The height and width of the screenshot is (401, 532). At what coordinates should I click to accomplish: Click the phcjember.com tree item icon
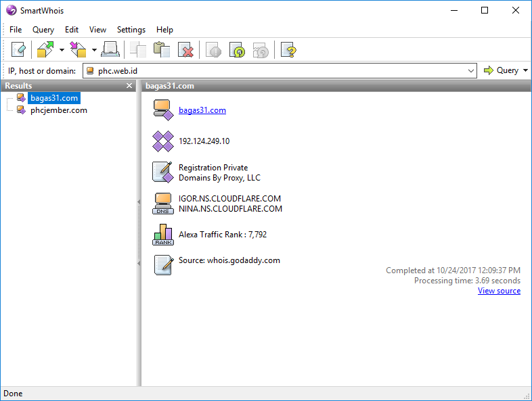point(21,110)
